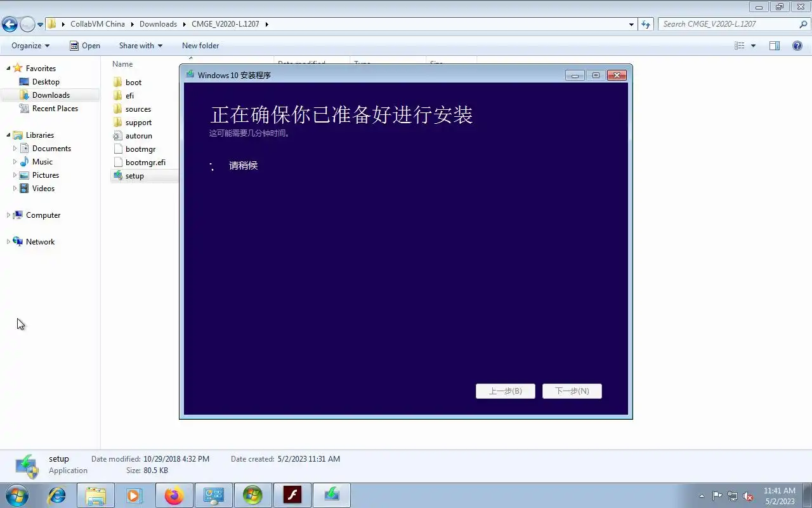Image resolution: width=812 pixels, height=508 pixels.
Task: Open view options dropdown arrow
Action: (x=754, y=46)
